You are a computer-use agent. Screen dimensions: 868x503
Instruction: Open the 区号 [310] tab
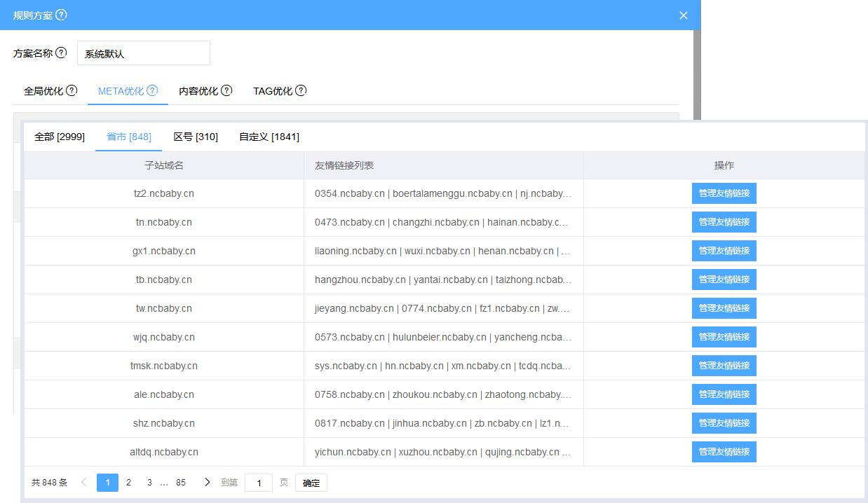coord(196,137)
